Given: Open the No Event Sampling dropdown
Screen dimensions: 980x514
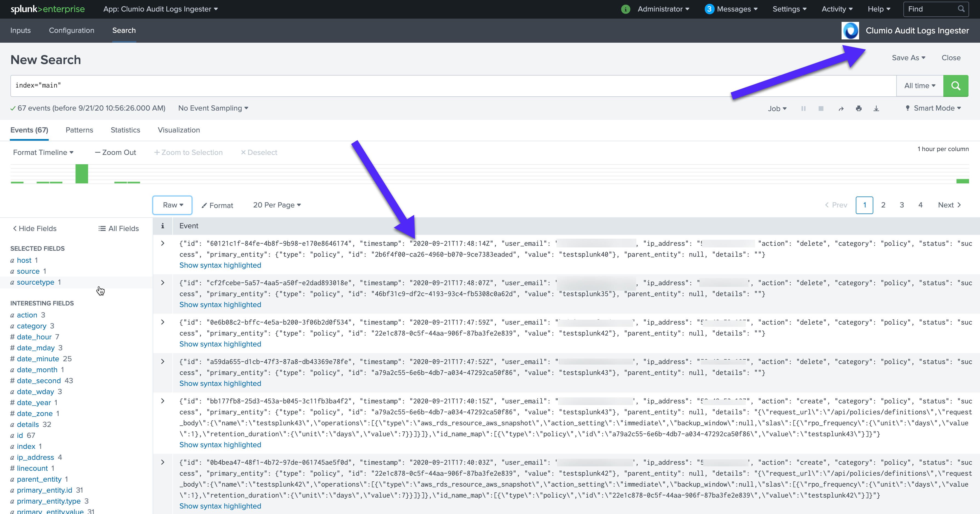Looking at the screenshot, I should pyautogui.click(x=213, y=108).
